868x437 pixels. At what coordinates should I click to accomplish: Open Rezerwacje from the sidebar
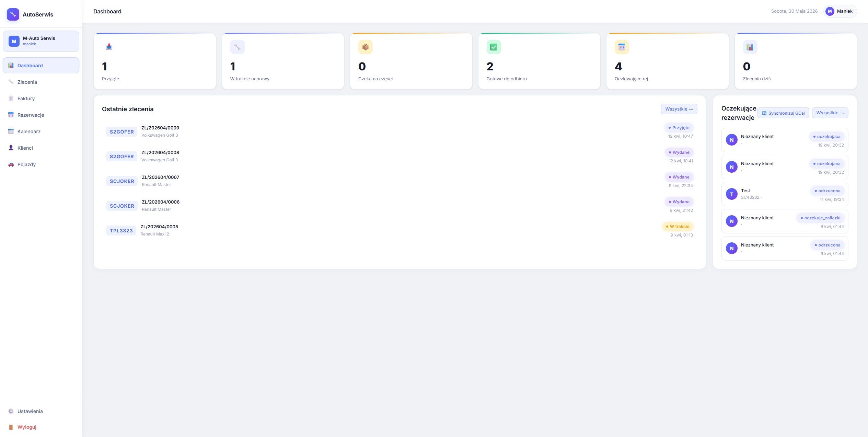tap(41, 115)
